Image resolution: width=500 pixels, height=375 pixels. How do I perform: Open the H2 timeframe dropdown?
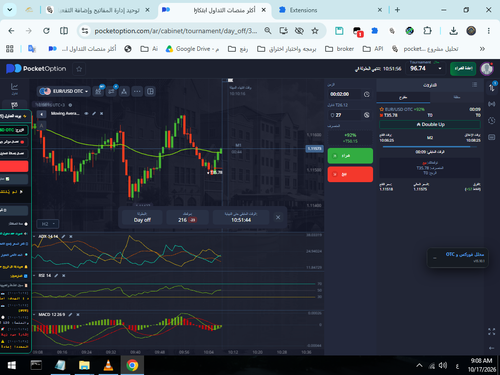click(x=48, y=224)
